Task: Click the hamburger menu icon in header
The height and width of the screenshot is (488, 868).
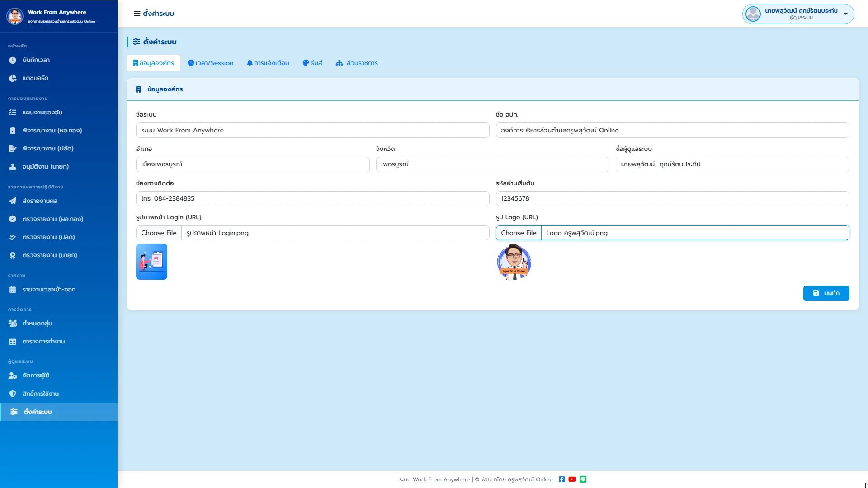Action: (137, 14)
